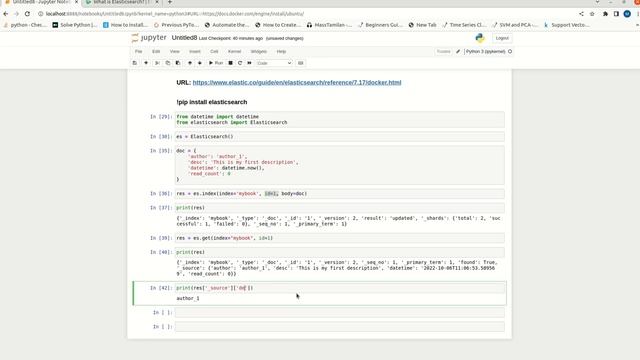The height and width of the screenshot is (360, 640).
Task: Click the Python logo icon
Action: coord(480,38)
